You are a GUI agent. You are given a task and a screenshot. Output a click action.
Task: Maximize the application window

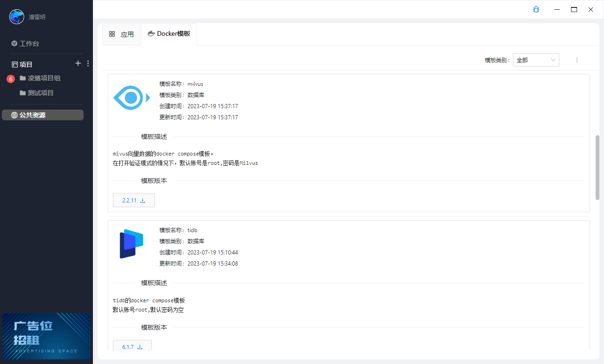click(x=574, y=9)
